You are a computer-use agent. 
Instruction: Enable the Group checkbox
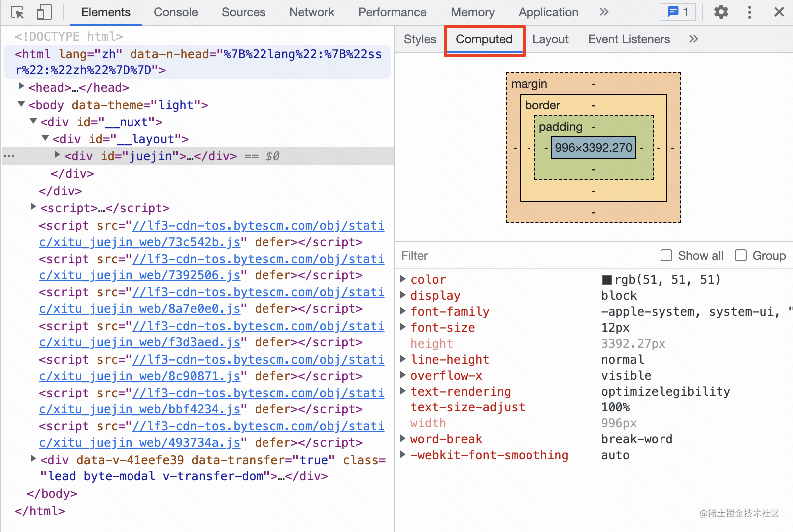[x=741, y=255]
